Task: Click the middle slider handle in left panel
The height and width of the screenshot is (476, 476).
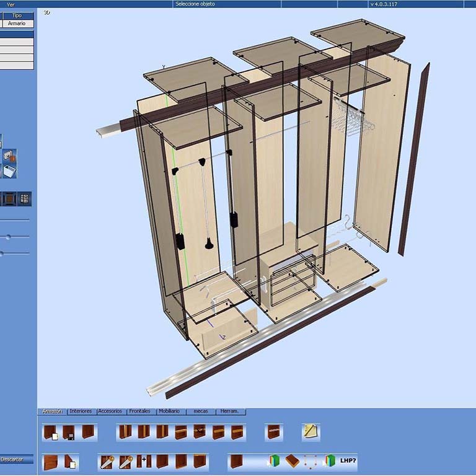Action: (x=8, y=237)
